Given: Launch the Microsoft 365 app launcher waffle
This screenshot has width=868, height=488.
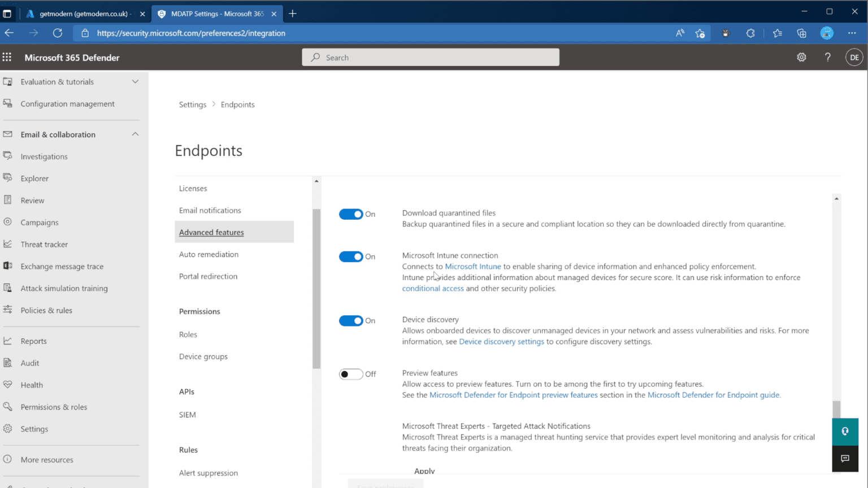Looking at the screenshot, I should point(7,57).
